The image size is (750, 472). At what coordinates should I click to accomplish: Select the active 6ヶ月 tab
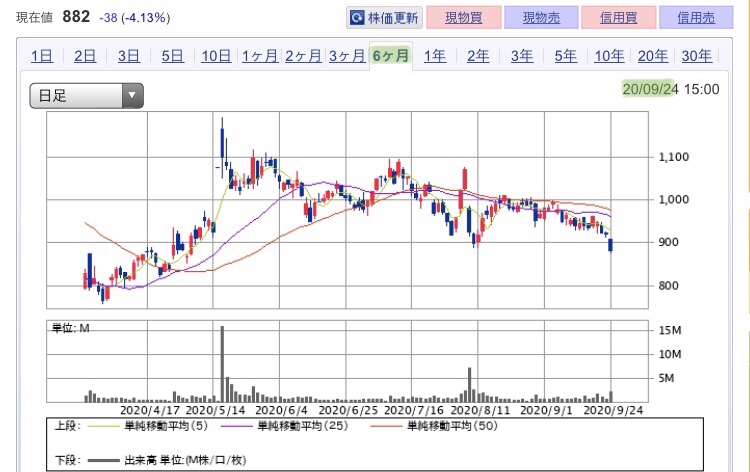coord(391,56)
